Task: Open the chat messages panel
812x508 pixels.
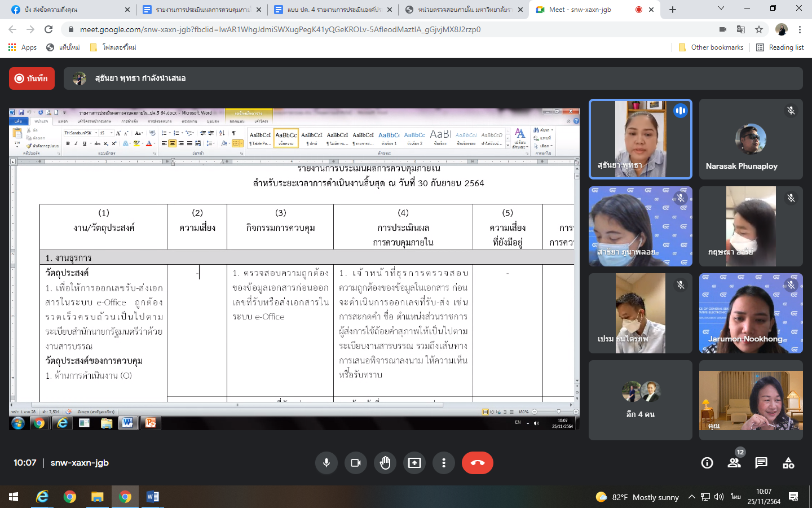Action: [x=761, y=463]
